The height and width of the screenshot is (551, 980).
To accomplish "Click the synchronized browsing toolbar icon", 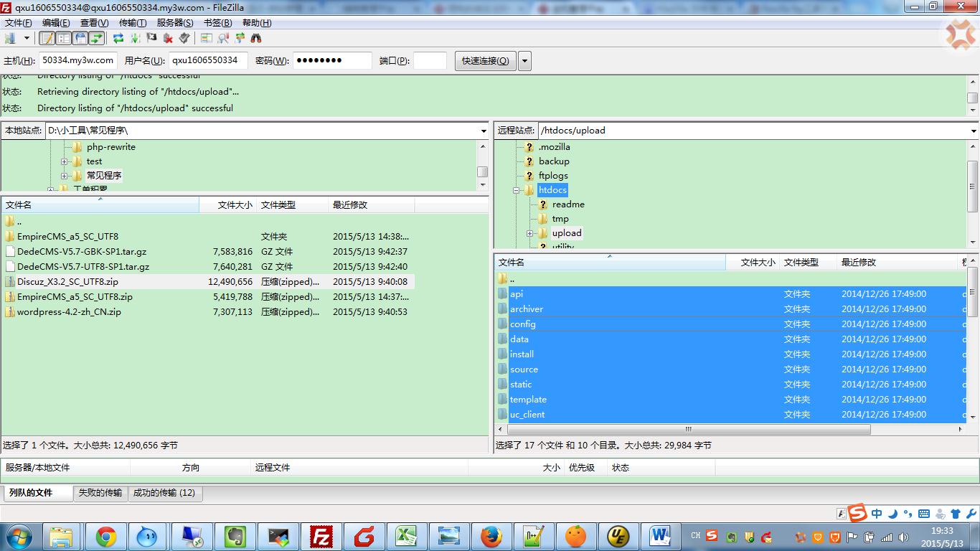I will click(240, 38).
